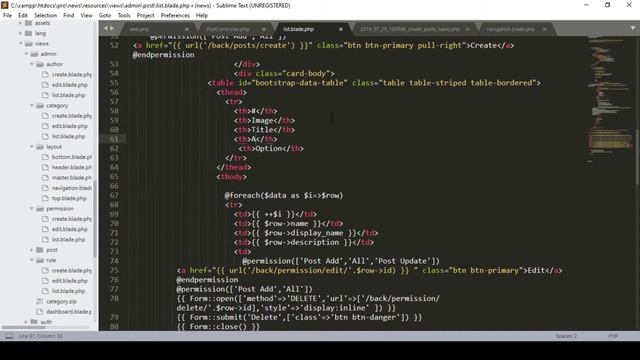Close the create_posts_table.php tab
640x360 pixels.
[x=467, y=29]
